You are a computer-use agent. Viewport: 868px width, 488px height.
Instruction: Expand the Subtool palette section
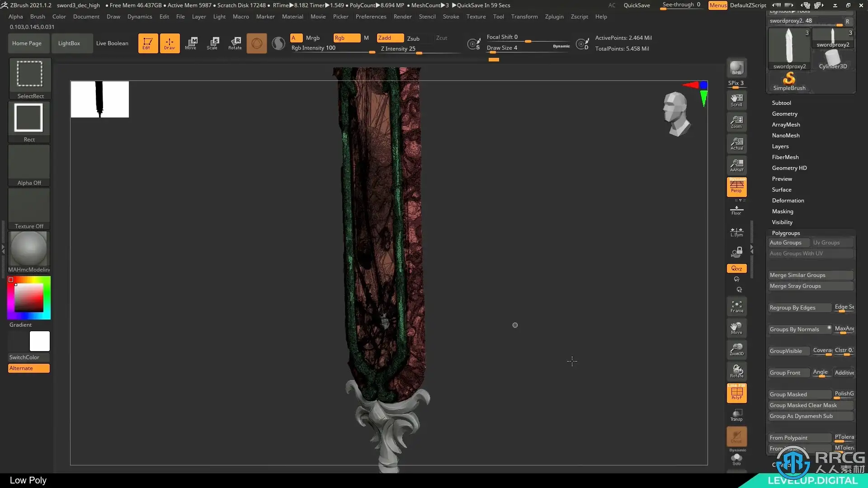click(x=781, y=103)
